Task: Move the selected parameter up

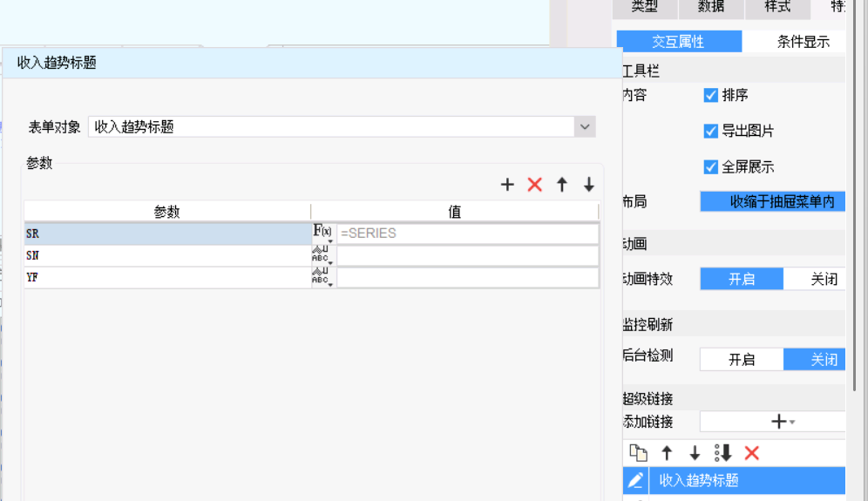Action: (562, 185)
